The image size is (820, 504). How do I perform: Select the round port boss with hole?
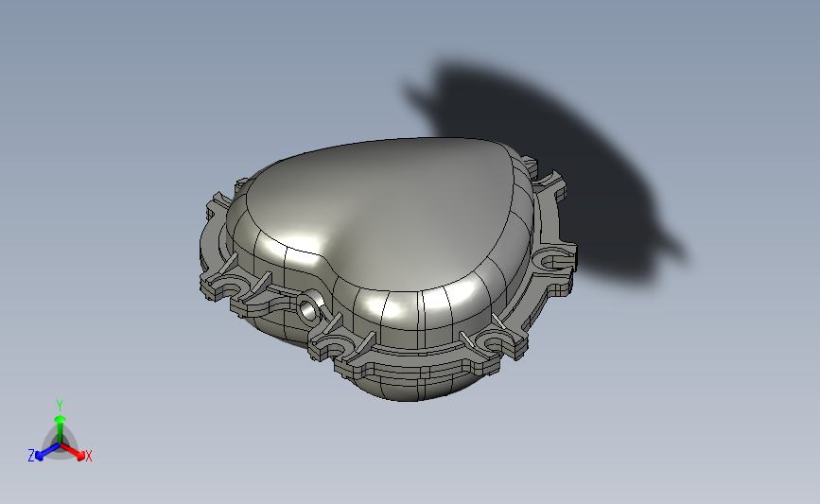[308, 307]
